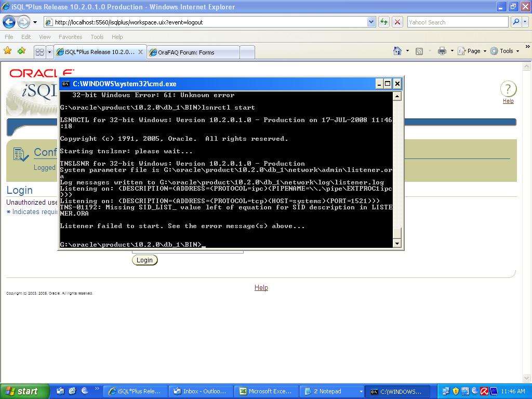Show more toolbar commands chevron
The width and height of the screenshot is (532, 399).
pyautogui.click(x=528, y=46)
